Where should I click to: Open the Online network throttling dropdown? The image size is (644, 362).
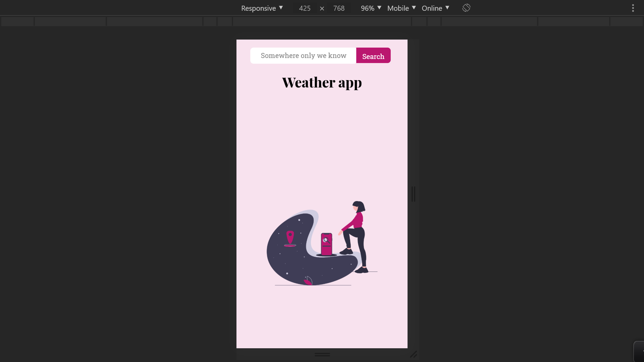[x=435, y=8]
